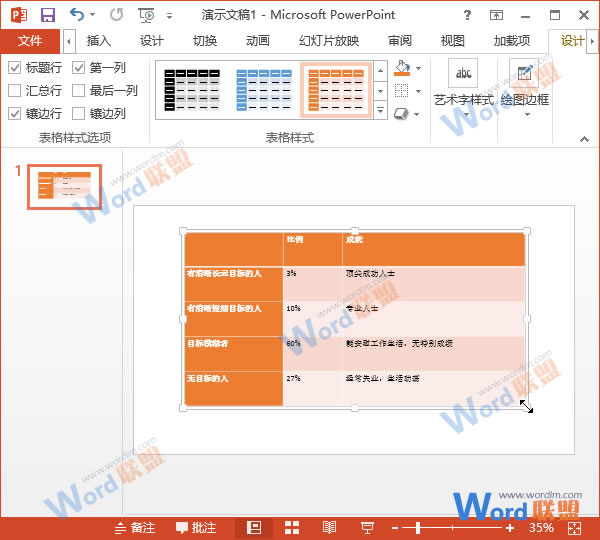Open the Borders dropdown arrow
The height and width of the screenshot is (540, 600).
click(418, 91)
